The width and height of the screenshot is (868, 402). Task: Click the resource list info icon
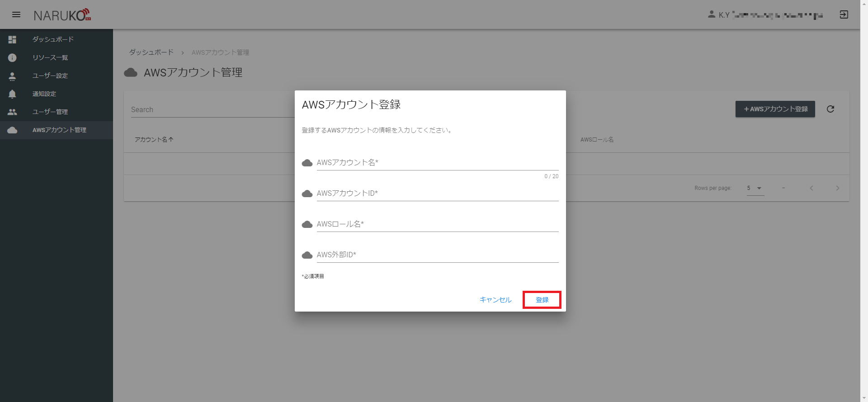pos(12,57)
